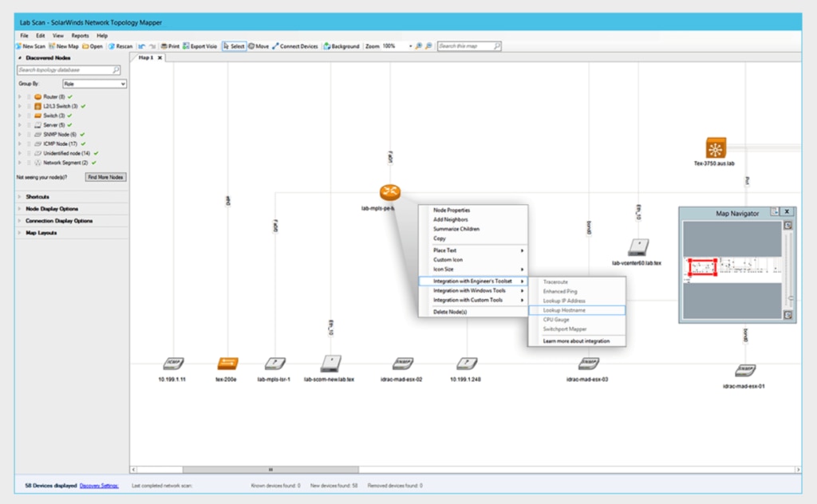Open the Help menu

[x=102, y=36]
